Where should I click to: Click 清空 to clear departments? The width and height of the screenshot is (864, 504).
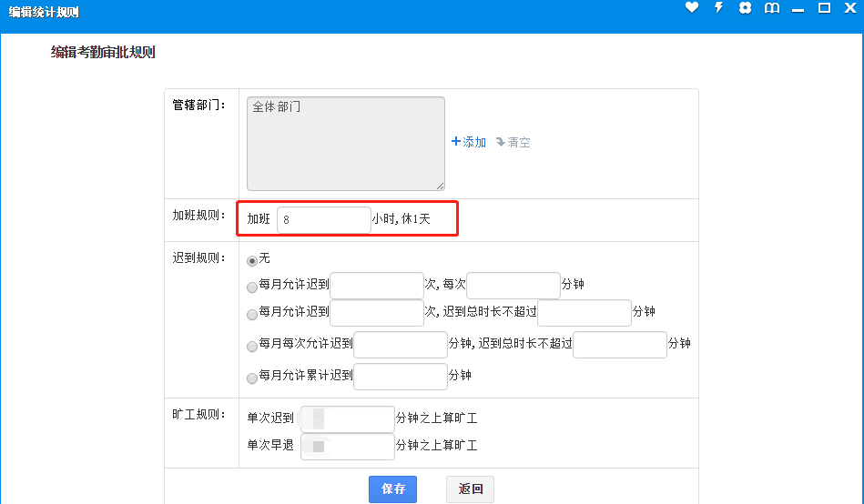point(513,143)
